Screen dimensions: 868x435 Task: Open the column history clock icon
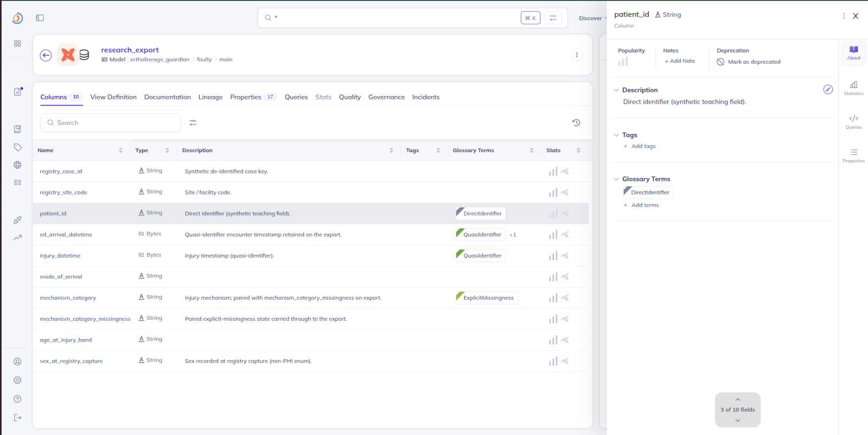point(576,123)
